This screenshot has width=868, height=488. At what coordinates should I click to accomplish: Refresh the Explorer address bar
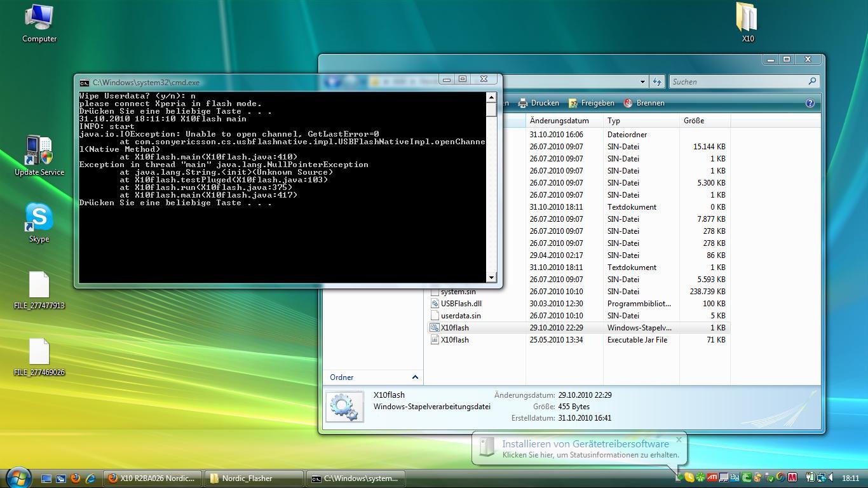coord(657,81)
